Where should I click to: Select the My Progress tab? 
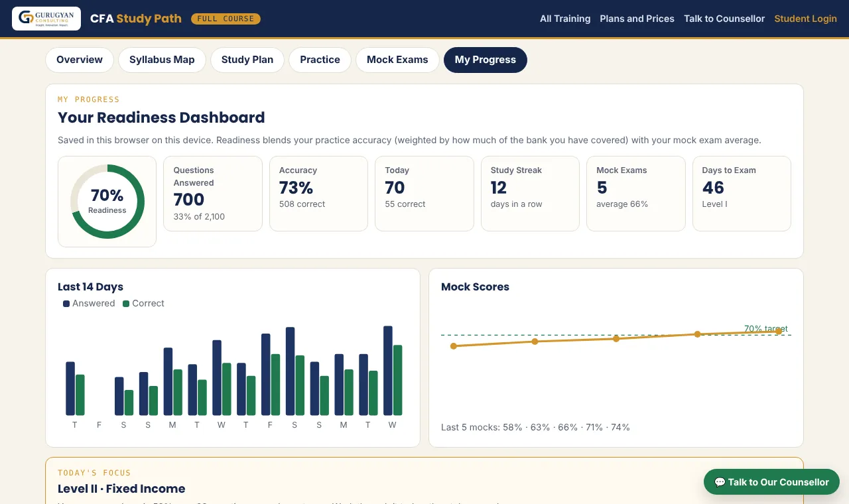click(x=486, y=60)
